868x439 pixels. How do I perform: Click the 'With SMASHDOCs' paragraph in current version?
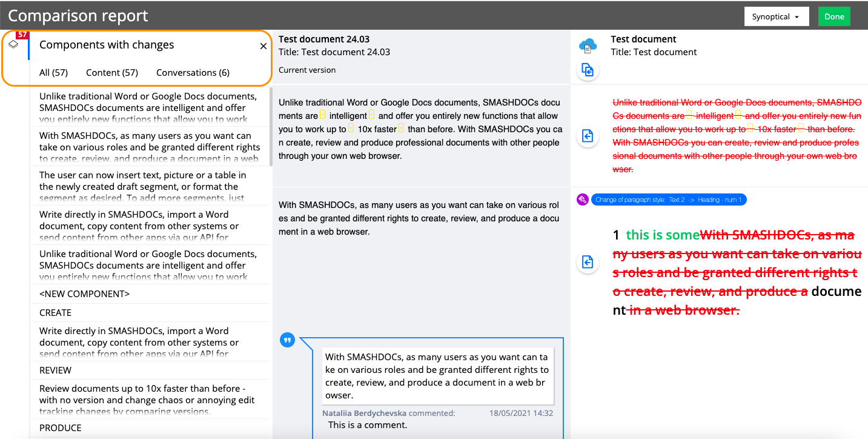(x=419, y=218)
